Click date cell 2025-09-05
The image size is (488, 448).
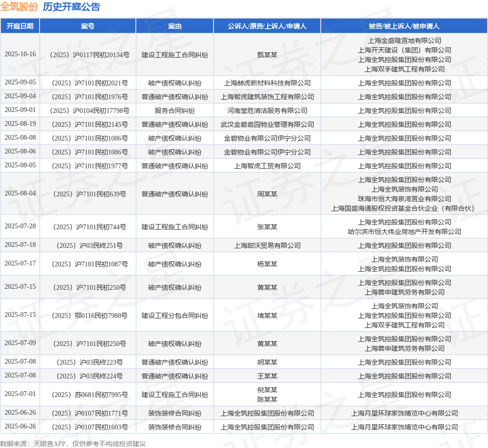coord(20,82)
